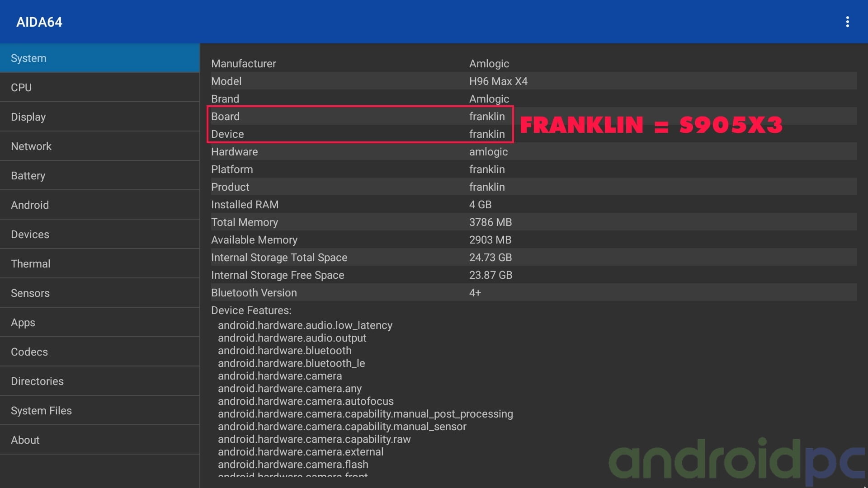Open the three-dot overflow menu

(x=847, y=22)
